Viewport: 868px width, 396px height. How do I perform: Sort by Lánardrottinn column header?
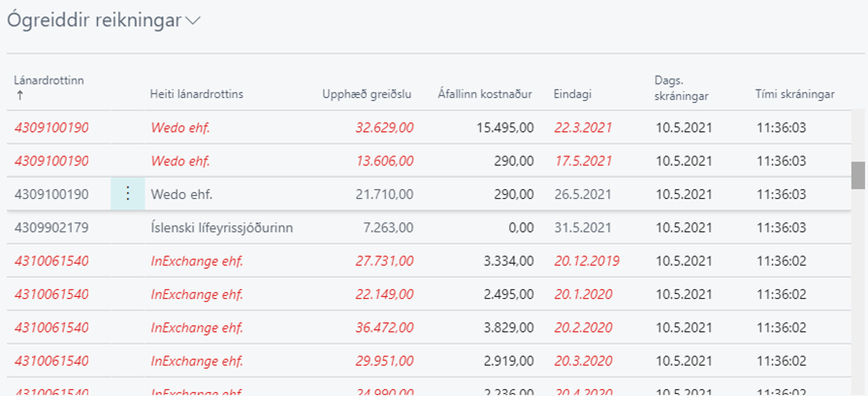click(50, 81)
